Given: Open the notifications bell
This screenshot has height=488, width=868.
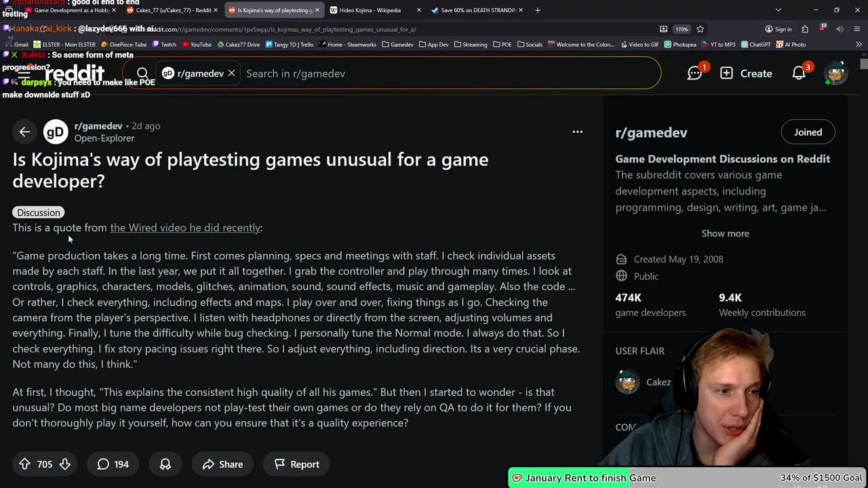Looking at the screenshot, I should tap(799, 73).
